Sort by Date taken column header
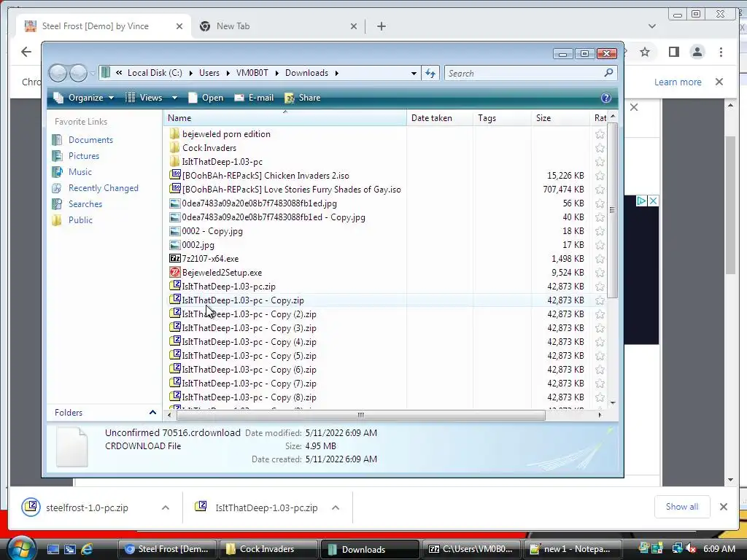The image size is (747, 560). point(439,118)
